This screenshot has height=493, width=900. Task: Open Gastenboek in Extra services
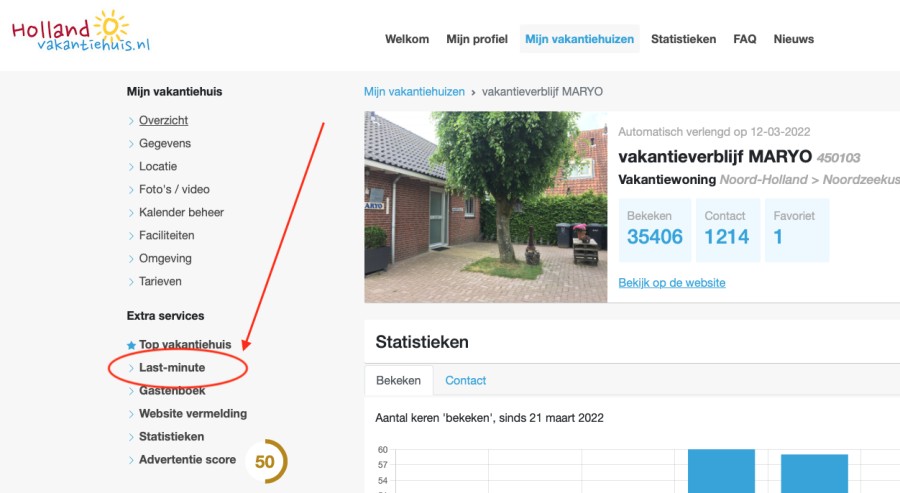172,391
